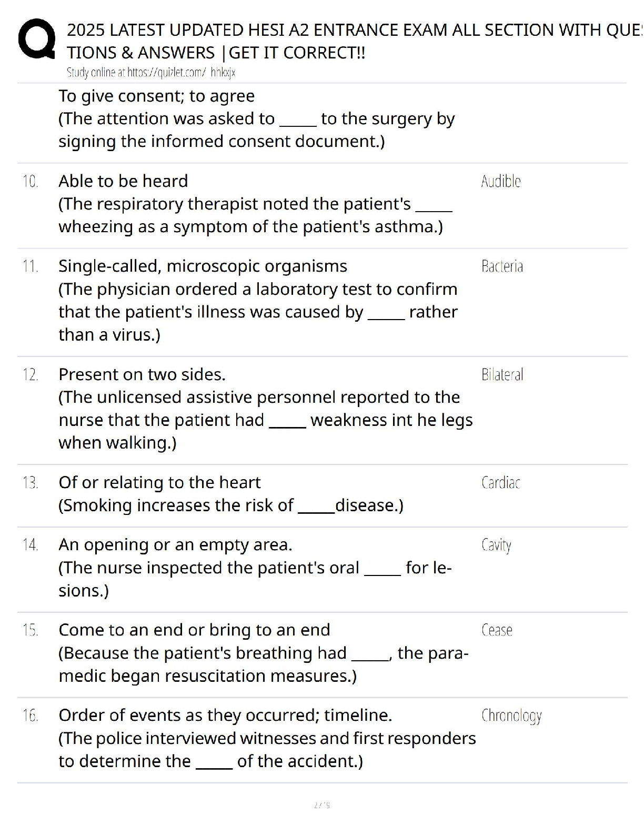This screenshot has width=644, height=834.
Task: Click the term 'Cease'
Action: click(x=497, y=630)
